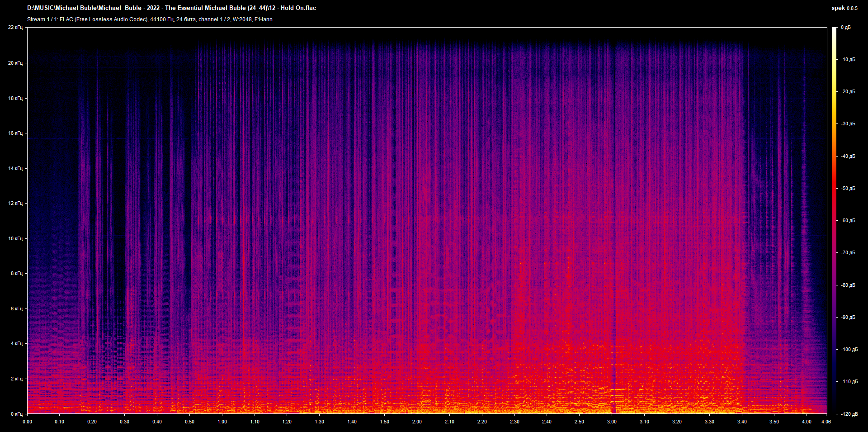Click the 2:20 time axis label
This screenshot has height=432, width=868.
coord(482,422)
